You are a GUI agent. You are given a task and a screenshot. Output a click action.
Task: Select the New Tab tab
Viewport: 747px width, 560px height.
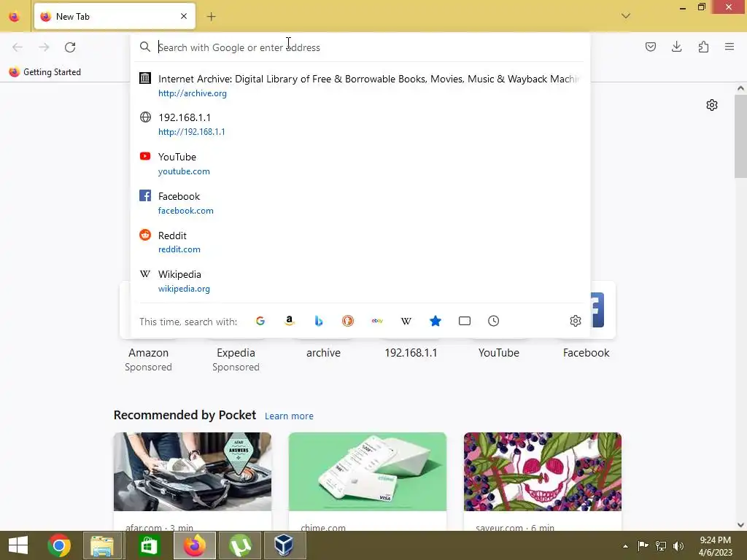click(115, 16)
